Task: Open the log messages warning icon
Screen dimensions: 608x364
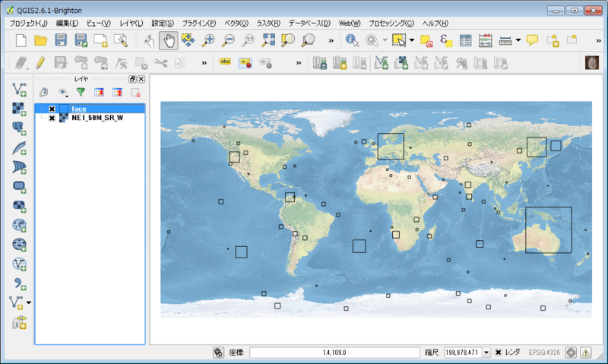Action: (585, 353)
